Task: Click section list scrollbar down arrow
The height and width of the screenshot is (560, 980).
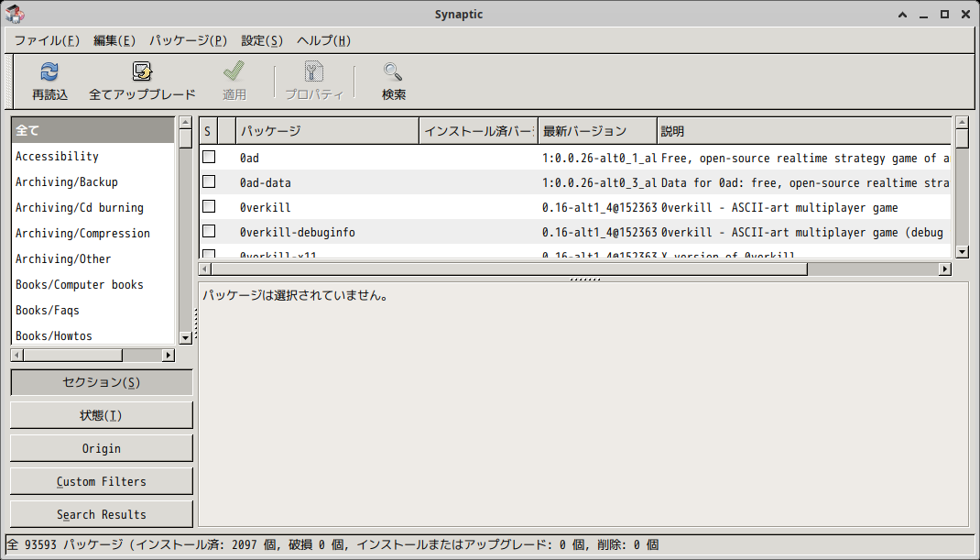Action: [185, 338]
